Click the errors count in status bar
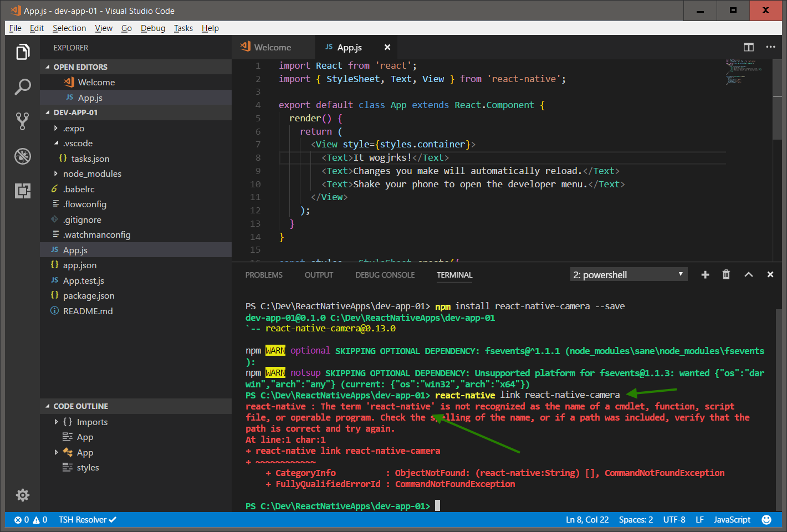The image size is (787, 532). tap(22, 520)
